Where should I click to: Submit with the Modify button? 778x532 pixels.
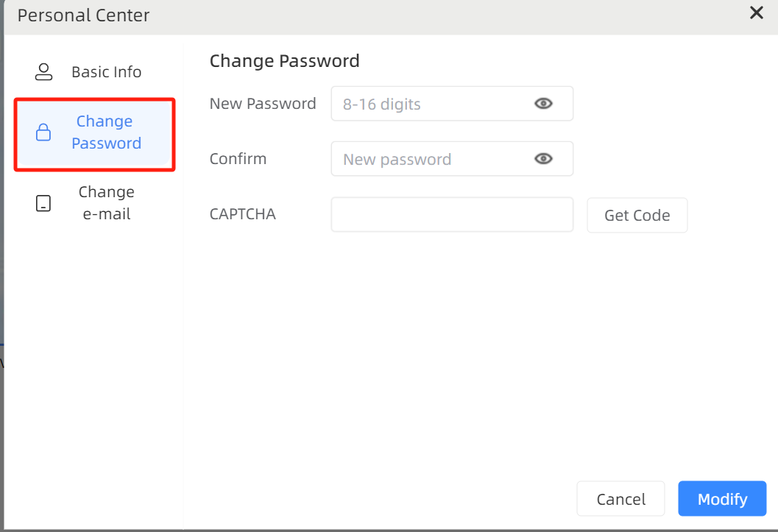tap(722, 500)
